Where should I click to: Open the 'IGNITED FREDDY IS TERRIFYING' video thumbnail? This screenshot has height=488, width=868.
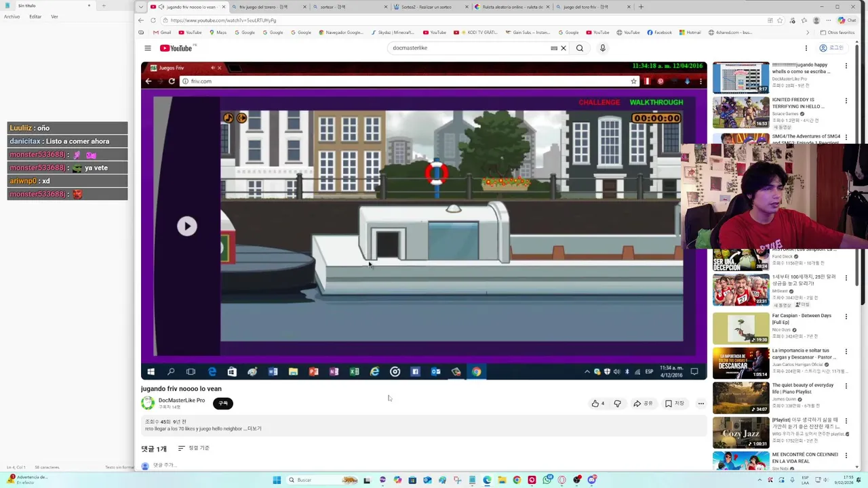point(741,113)
